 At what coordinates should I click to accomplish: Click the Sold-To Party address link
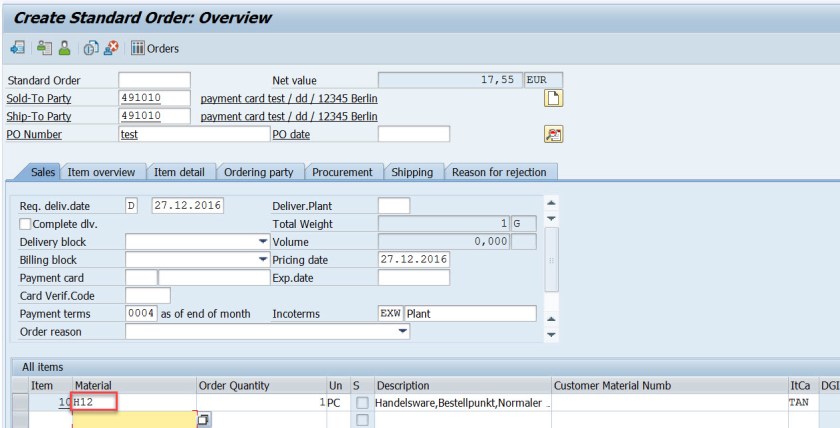[289, 98]
